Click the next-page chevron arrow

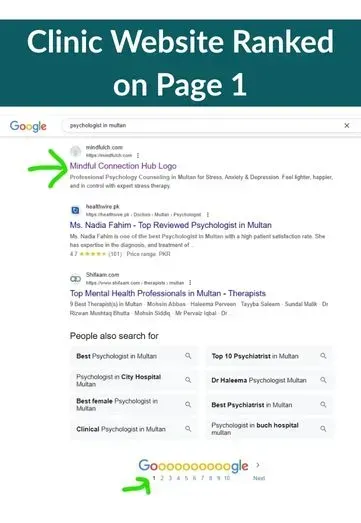tap(258, 465)
